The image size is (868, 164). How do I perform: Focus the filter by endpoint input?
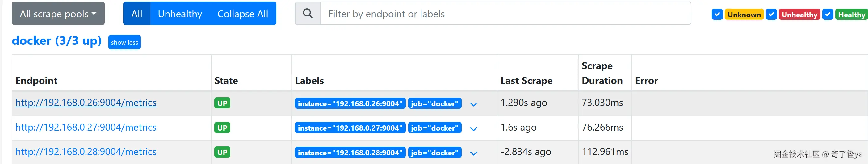pos(505,14)
